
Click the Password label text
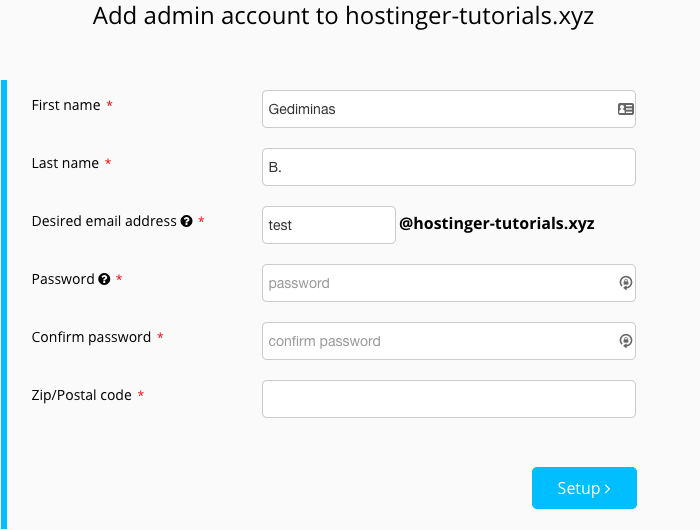coord(63,279)
